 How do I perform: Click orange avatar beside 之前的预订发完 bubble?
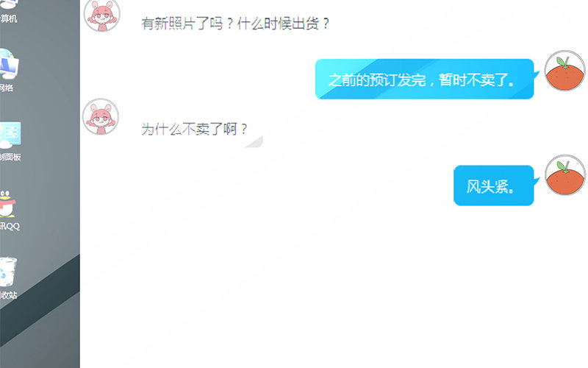coord(564,71)
